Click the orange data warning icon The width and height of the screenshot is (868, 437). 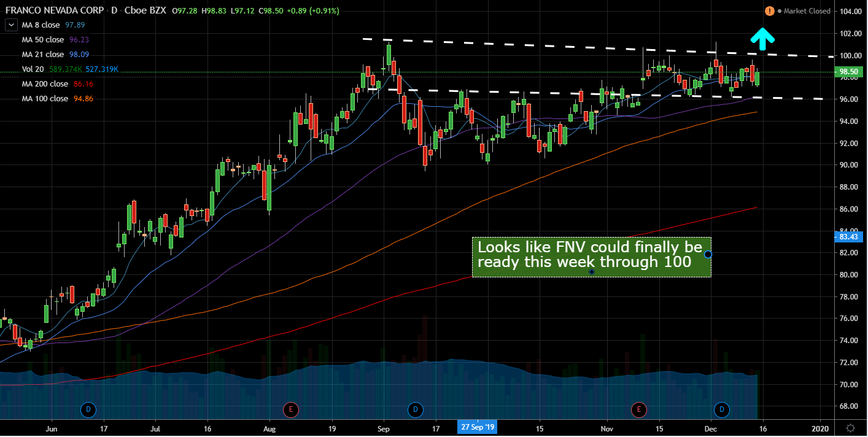tap(769, 11)
